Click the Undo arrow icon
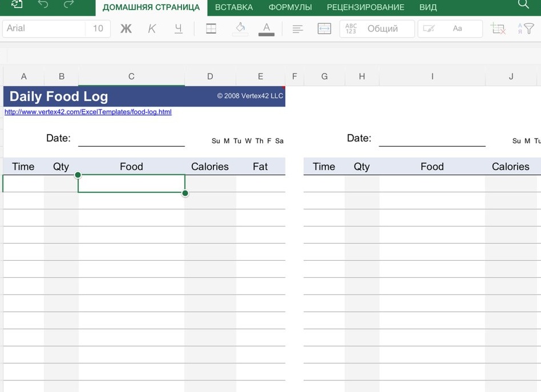 42,6
